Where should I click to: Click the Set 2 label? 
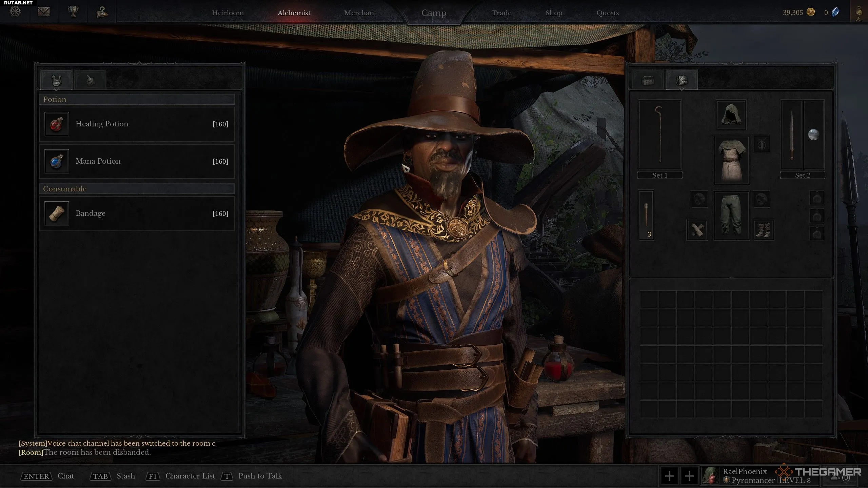click(x=803, y=175)
